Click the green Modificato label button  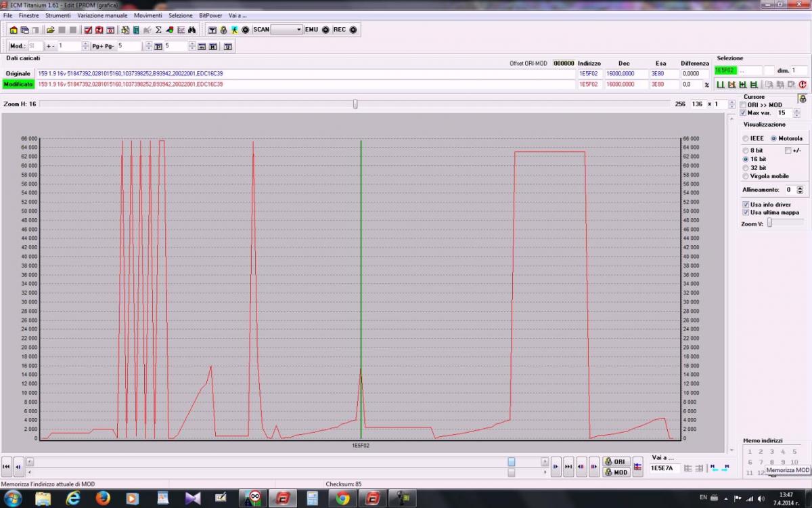18,84
